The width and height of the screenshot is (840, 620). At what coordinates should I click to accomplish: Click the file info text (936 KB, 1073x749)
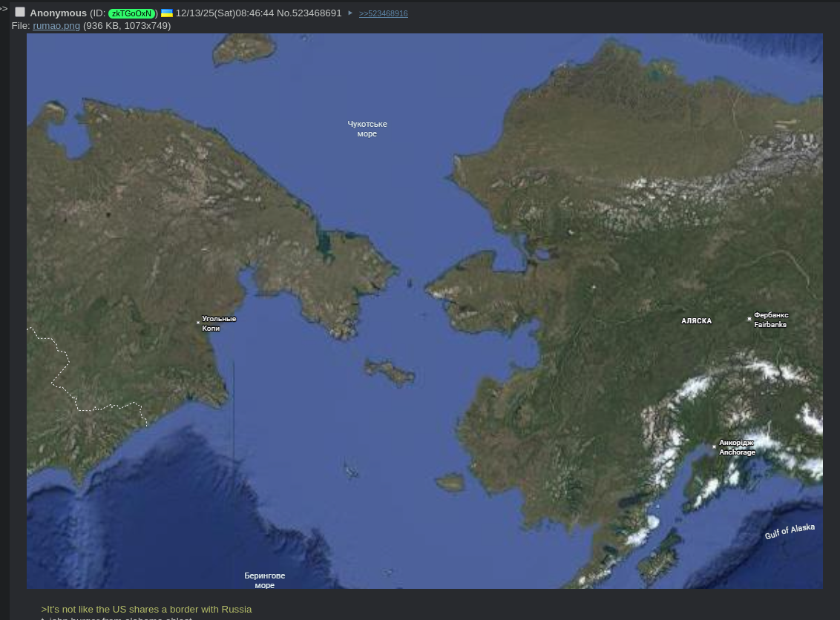click(x=127, y=26)
